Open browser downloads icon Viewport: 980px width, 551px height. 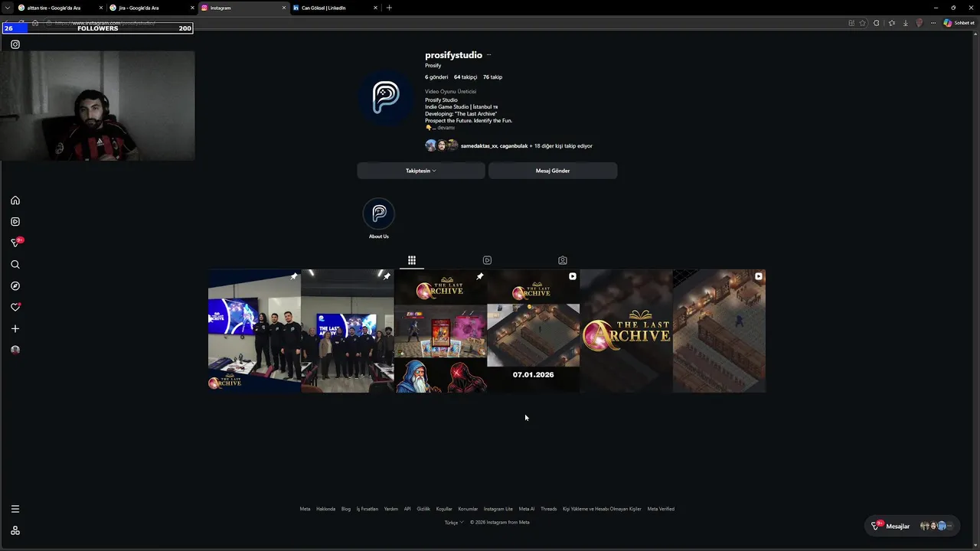906,23
